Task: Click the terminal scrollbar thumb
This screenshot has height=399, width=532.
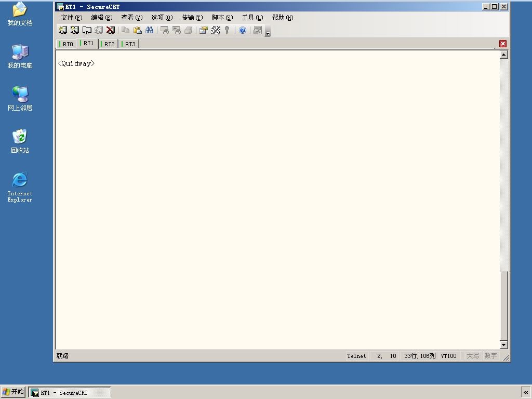Action: coord(504,305)
